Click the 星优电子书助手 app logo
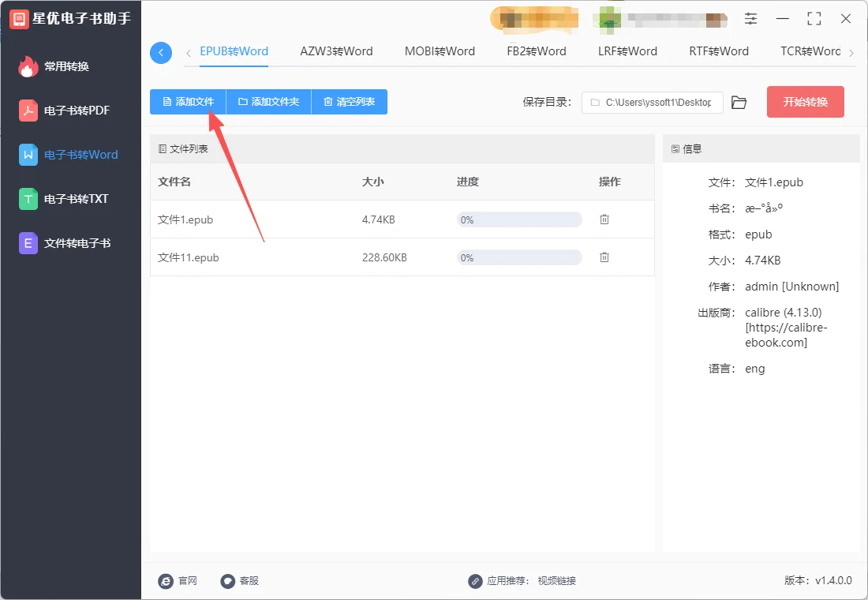Viewport: 868px width, 600px height. (19, 19)
